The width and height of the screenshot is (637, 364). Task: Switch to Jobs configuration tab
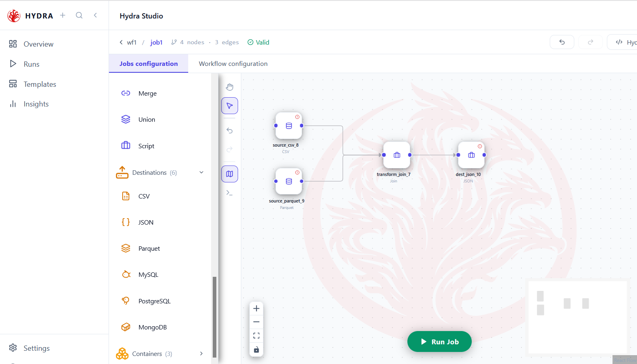pos(148,63)
